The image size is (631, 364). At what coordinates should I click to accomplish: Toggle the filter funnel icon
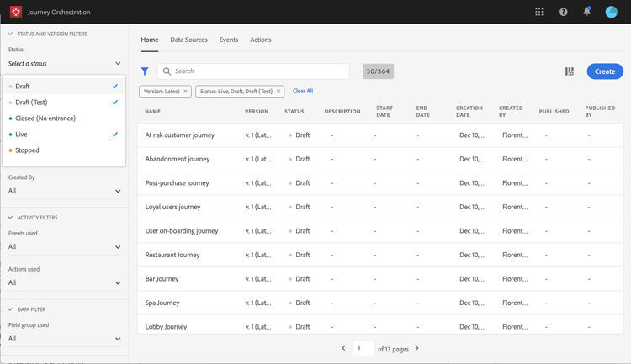click(x=145, y=71)
